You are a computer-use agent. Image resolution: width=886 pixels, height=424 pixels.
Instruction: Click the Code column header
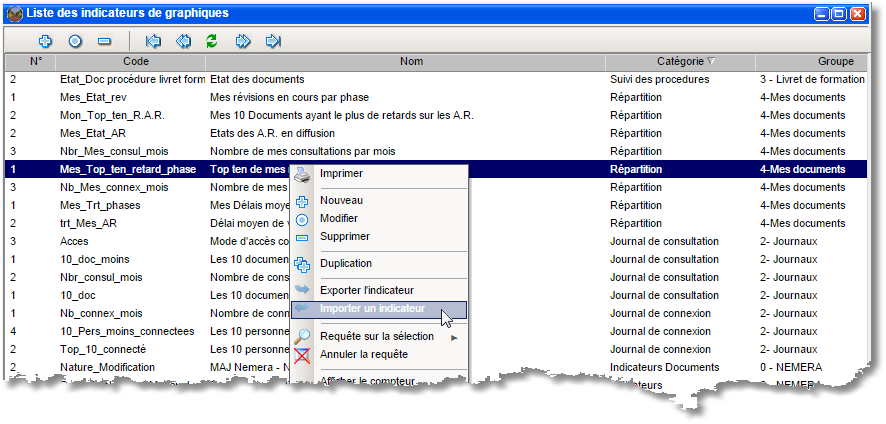[x=136, y=61]
